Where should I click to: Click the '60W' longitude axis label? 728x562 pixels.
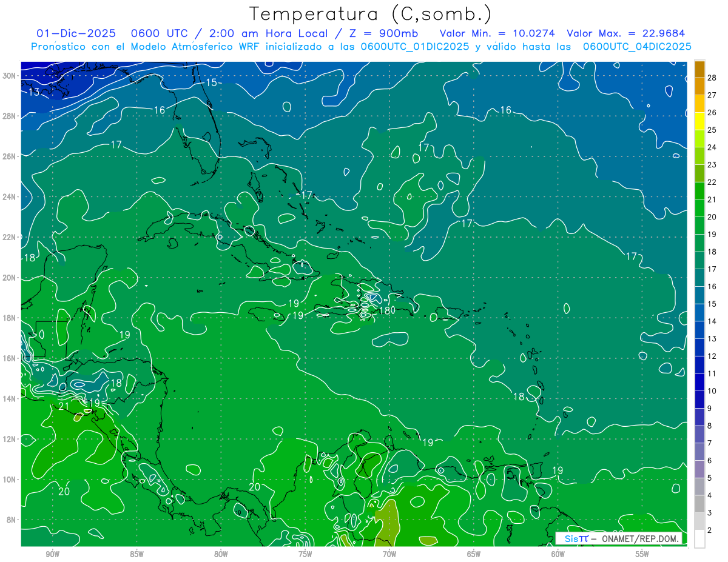(x=558, y=554)
